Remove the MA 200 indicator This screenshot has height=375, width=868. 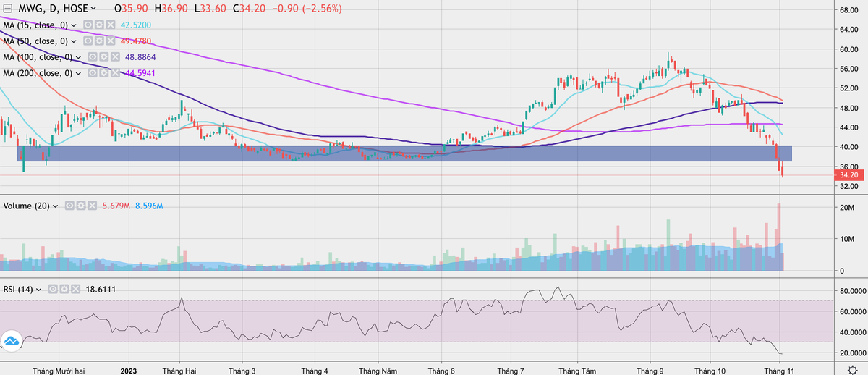coord(115,73)
